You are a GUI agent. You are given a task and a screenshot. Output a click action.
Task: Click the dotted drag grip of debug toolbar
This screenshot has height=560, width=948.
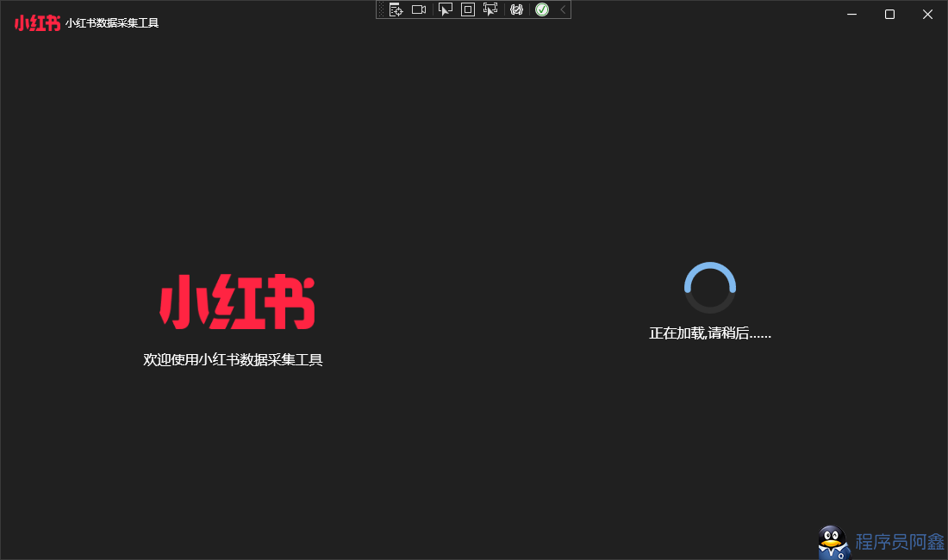coord(381,9)
